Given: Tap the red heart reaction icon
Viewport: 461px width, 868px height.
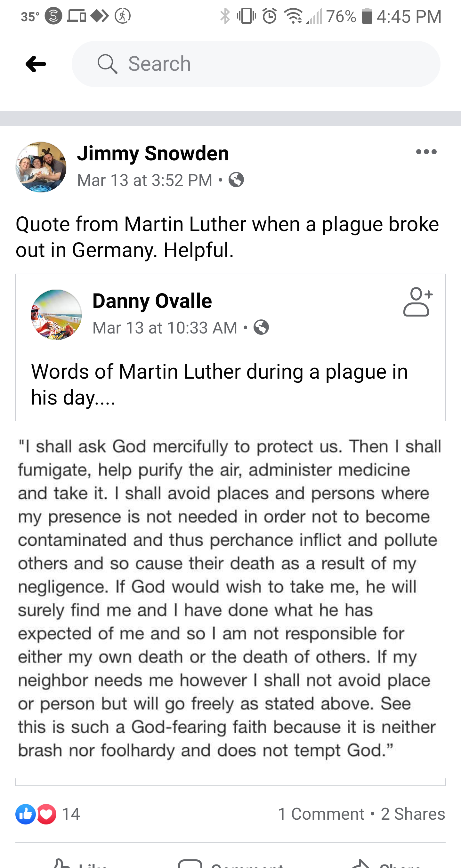Looking at the screenshot, I should click(46, 814).
